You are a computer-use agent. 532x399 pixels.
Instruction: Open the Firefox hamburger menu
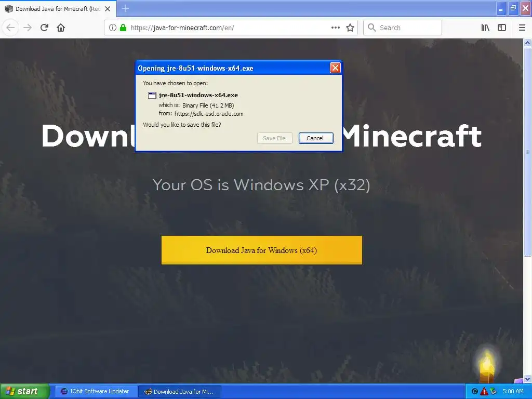click(x=522, y=28)
